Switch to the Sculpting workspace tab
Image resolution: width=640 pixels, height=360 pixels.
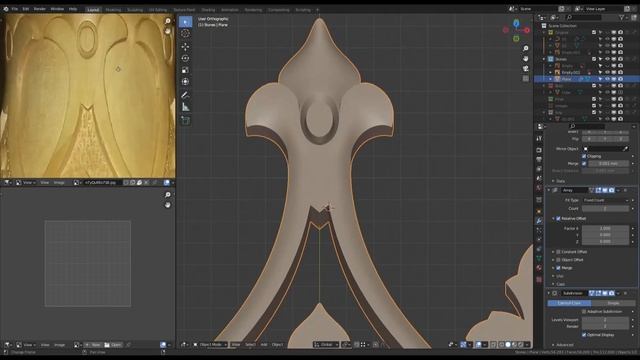pyautogui.click(x=135, y=10)
